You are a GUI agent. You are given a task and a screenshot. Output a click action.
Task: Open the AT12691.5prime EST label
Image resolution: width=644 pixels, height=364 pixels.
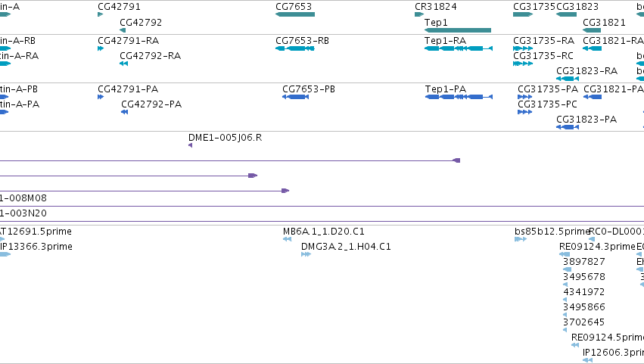tap(36, 232)
